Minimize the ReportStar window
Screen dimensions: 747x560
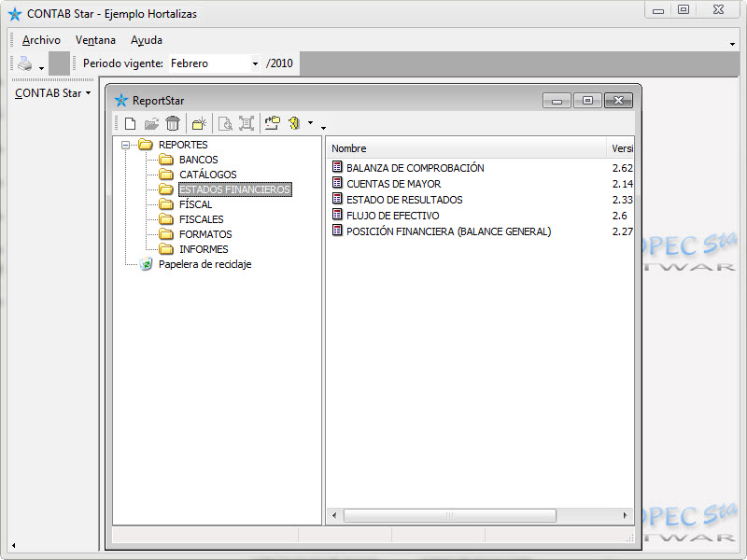557,101
